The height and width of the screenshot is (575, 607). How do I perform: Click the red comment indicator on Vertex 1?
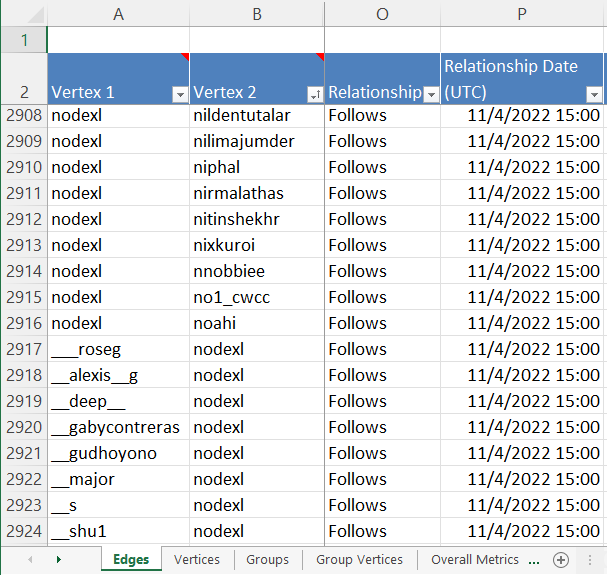pos(184,56)
